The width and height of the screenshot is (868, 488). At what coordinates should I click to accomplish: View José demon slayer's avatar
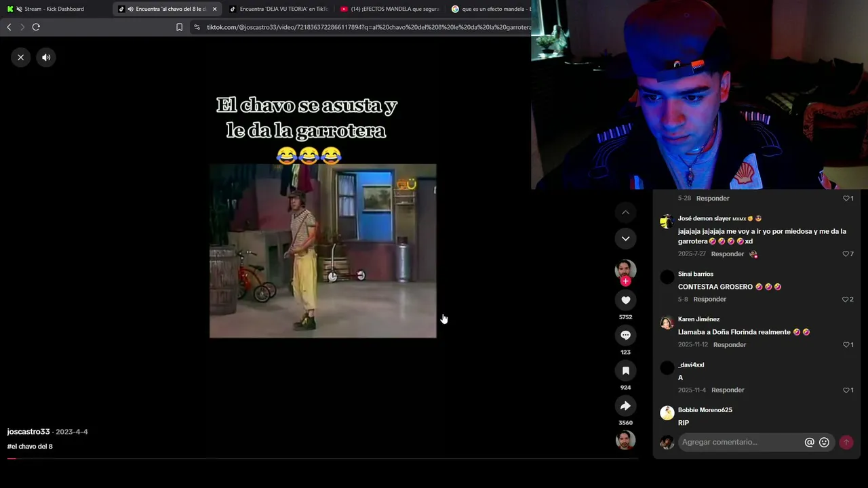click(667, 221)
